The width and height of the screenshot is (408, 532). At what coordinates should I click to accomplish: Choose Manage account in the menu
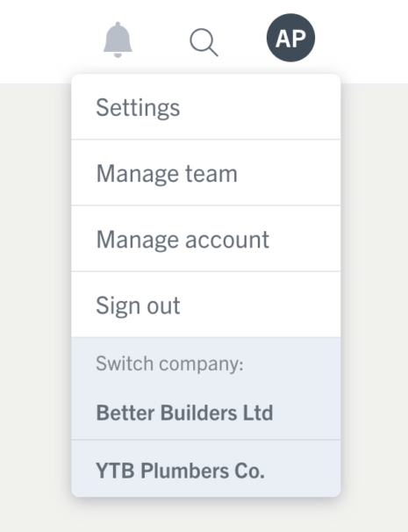click(x=206, y=239)
